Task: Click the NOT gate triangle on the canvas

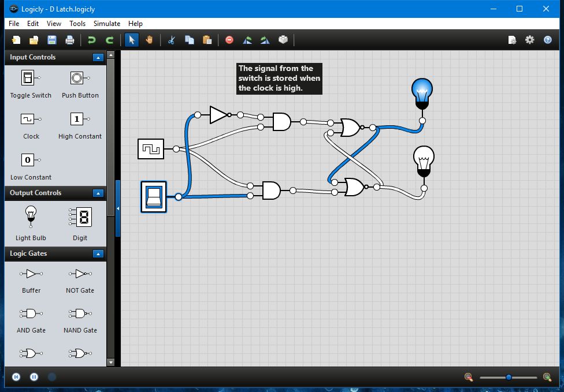Action: [218, 115]
